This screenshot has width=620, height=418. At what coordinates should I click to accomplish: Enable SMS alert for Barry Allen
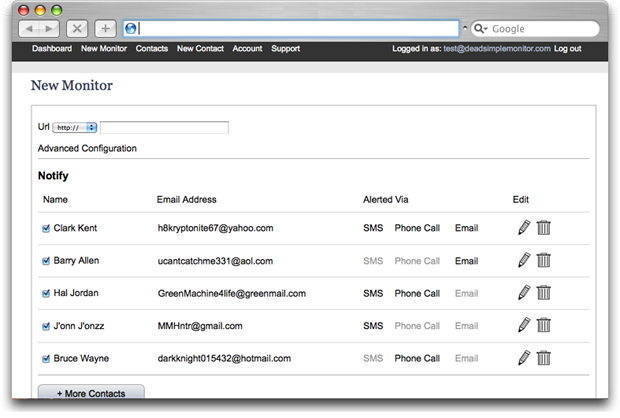[x=373, y=261]
